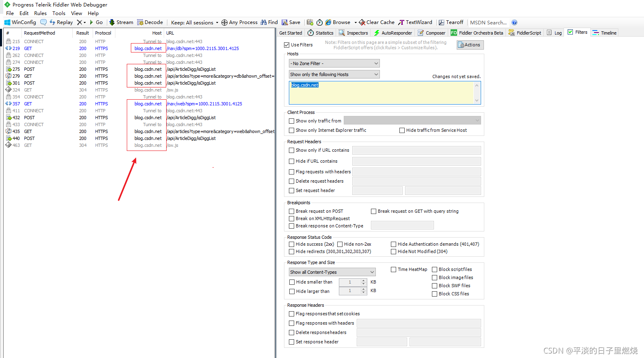Check Hide traffic from Service Host
This screenshot has height=358, width=644.
click(x=402, y=130)
